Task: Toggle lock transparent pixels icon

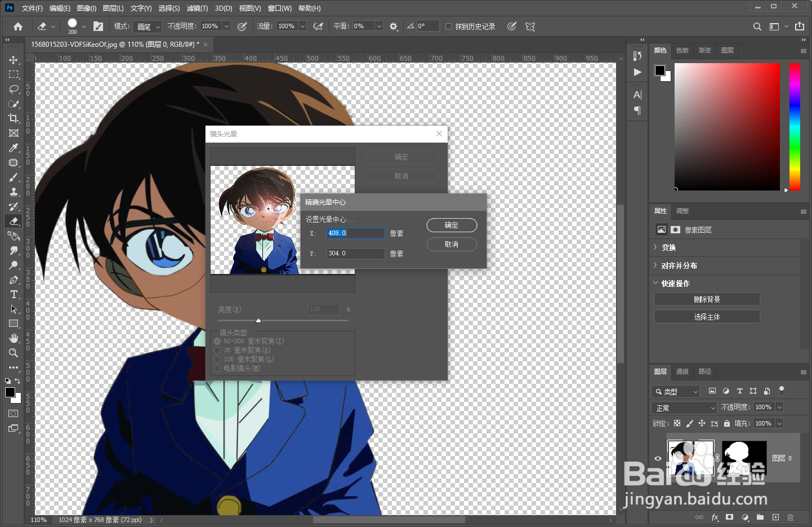Action: tap(677, 423)
